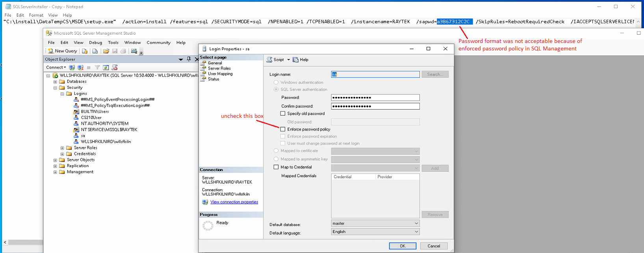The width and height of the screenshot is (644, 253).
Task: Click the Login name field
Action: tap(375, 74)
